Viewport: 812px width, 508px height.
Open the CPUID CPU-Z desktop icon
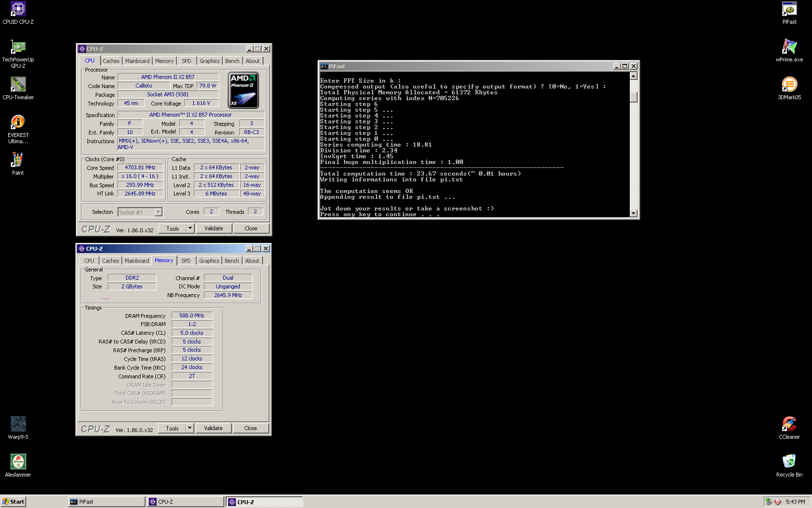click(18, 13)
